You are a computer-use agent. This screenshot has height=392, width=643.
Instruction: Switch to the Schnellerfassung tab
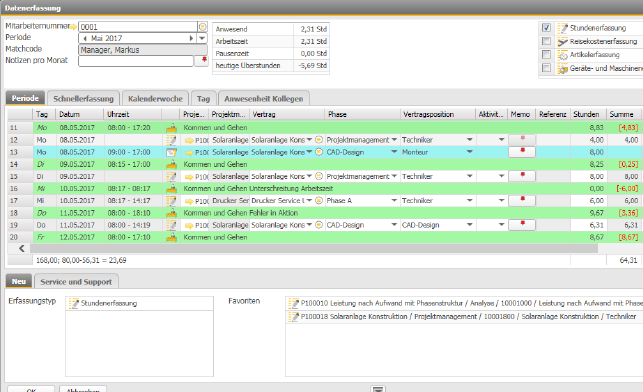(x=83, y=99)
